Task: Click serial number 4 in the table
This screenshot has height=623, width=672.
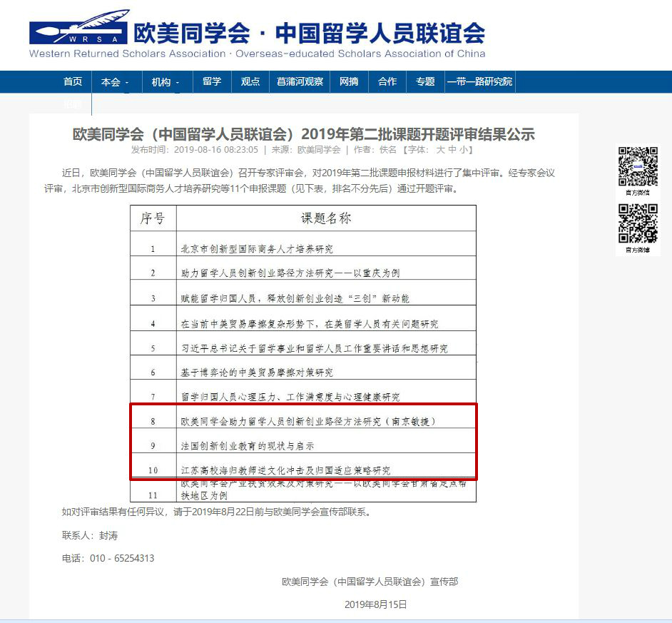Action: coord(153,324)
